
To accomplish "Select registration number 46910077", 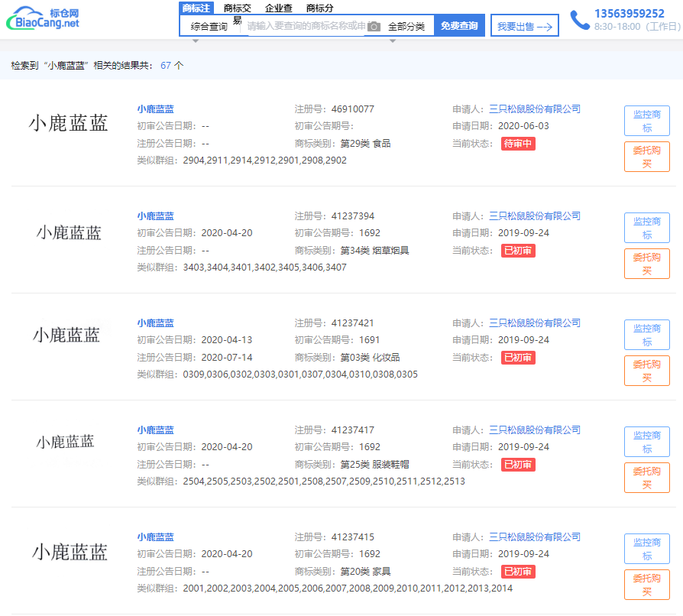I will (352, 109).
